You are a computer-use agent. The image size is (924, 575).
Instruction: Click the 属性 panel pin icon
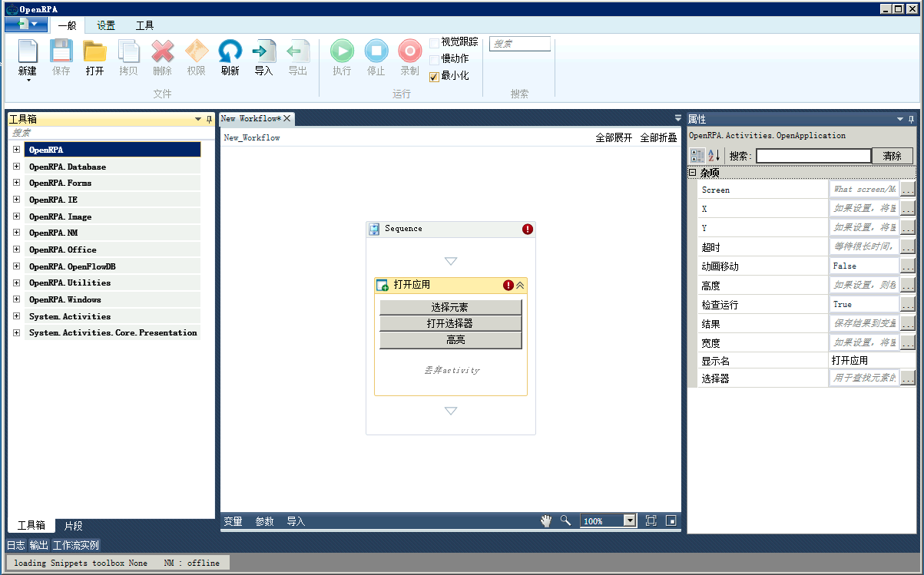912,119
